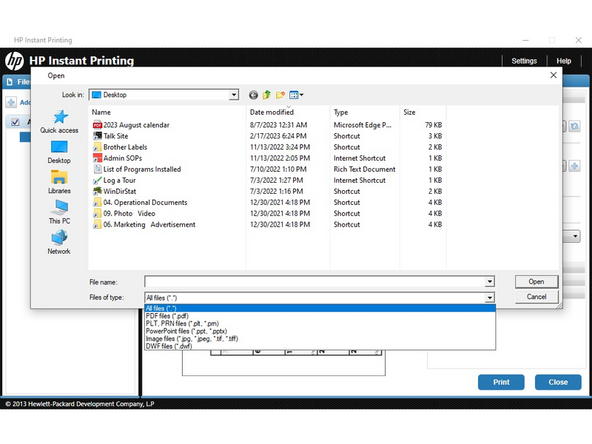The image size is (592, 444).
Task: Choose DWF files (*.dwf) filter
Action: [x=320, y=346]
